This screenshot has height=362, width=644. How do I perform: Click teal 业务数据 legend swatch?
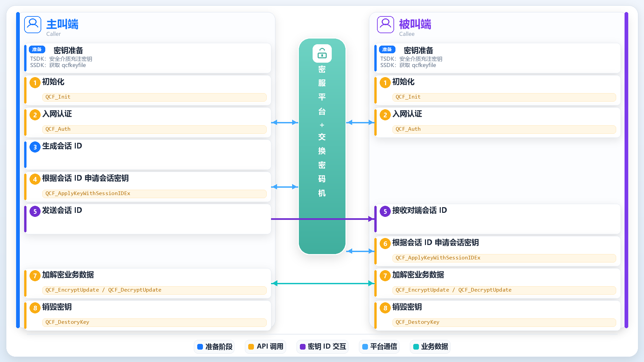416,347
